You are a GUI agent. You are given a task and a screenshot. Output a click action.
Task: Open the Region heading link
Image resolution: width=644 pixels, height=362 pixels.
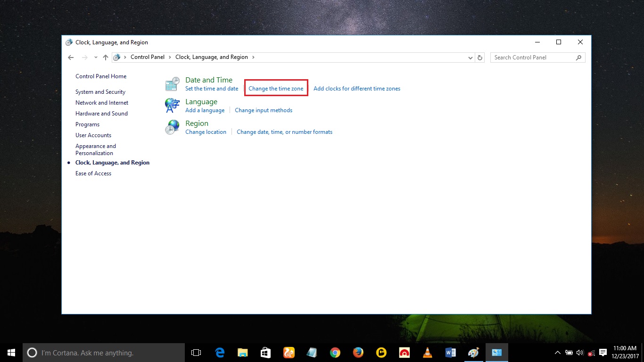click(x=197, y=123)
